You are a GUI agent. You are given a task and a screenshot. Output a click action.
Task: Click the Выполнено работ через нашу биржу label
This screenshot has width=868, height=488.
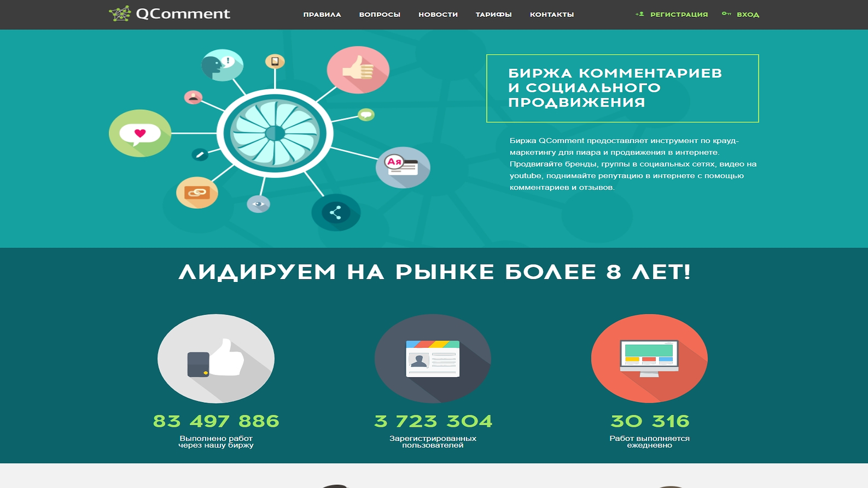(x=216, y=442)
